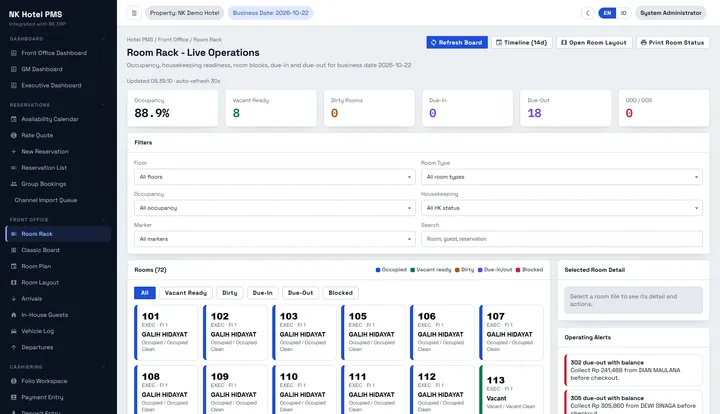Image resolution: width=720 pixels, height=414 pixels.
Task: Click the Property NK Demo Hotel chip
Action: point(185,13)
